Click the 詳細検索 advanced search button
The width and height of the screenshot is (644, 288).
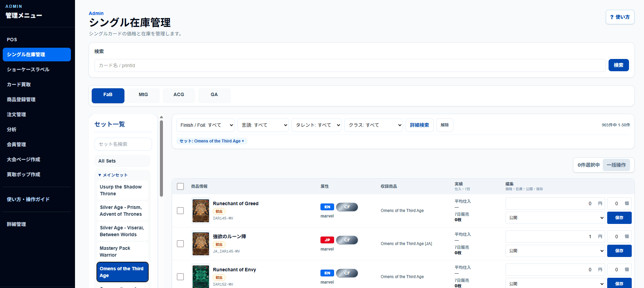click(419, 125)
